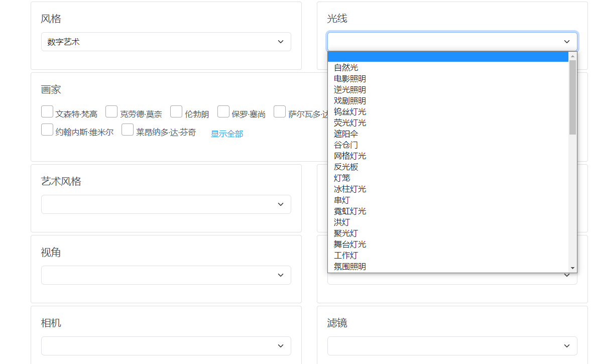Open the 视角 dropdown

(166, 275)
